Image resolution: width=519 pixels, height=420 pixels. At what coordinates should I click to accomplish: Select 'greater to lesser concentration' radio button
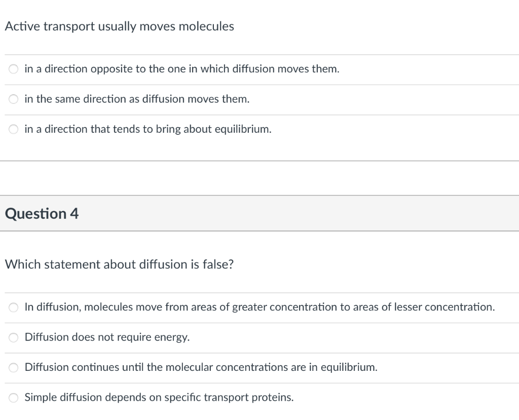tap(14, 308)
